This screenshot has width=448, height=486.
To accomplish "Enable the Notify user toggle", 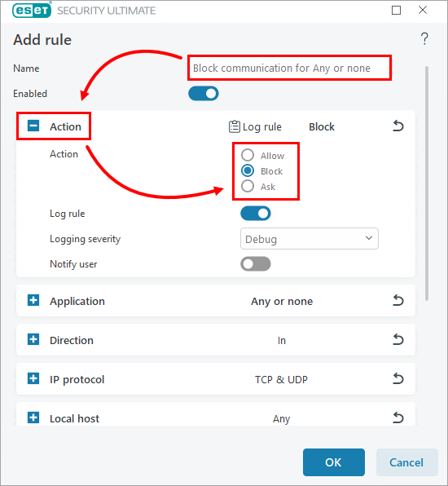I will pyautogui.click(x=256, y=263).
